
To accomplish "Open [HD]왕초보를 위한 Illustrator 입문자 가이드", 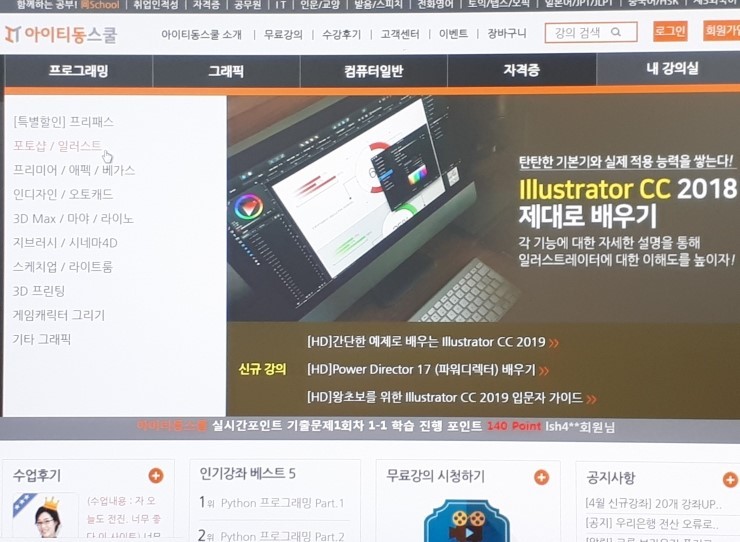I will point(445,398).
